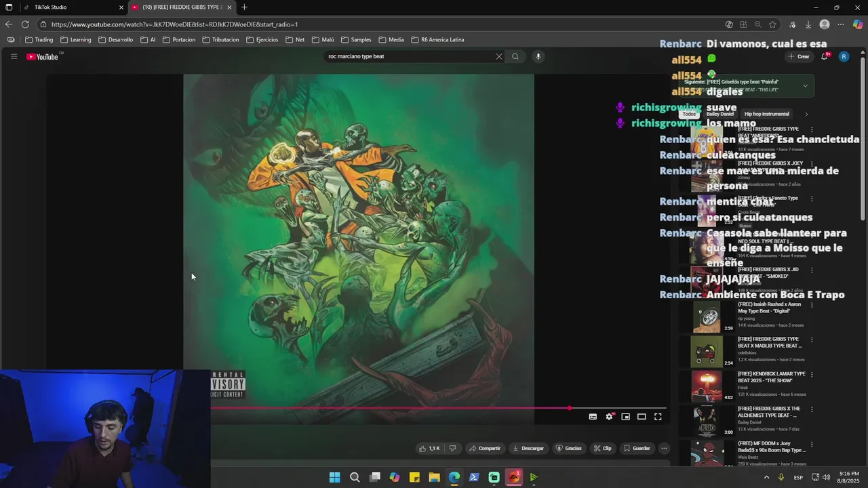The image size is (868, 488).
Task: Open browser downloads icon
Action: 808,24
